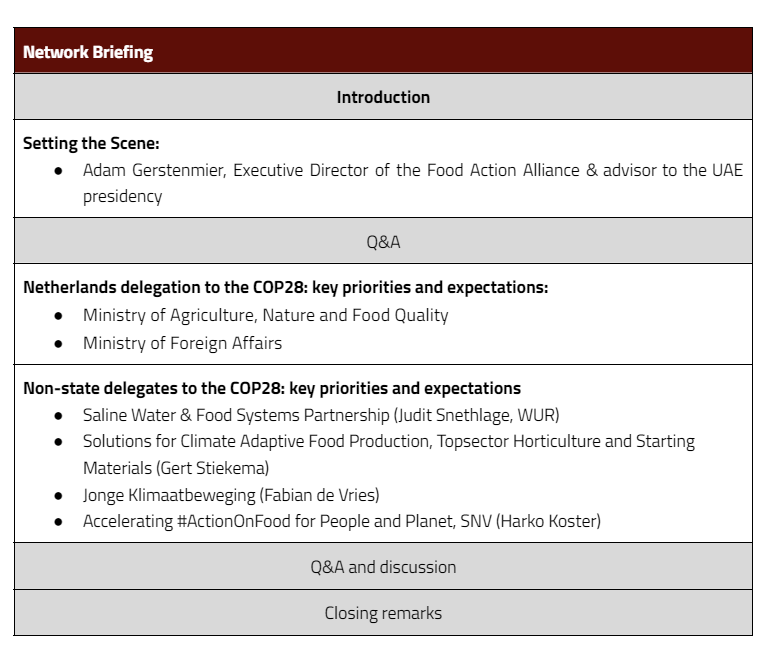Click the Netherlands delegation to the COP28 heading
This screenshot has height=664, width=762.
(285, 288)
